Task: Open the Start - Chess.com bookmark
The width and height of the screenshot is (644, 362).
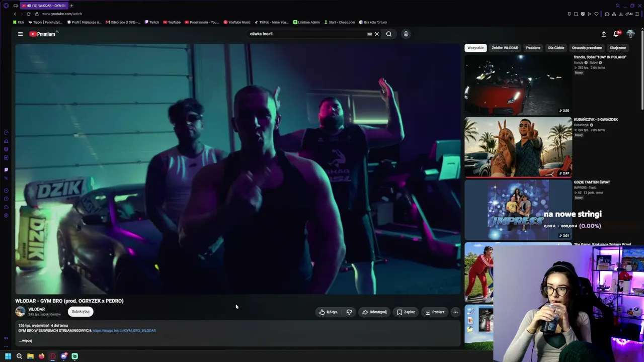Action: point(340,22)
